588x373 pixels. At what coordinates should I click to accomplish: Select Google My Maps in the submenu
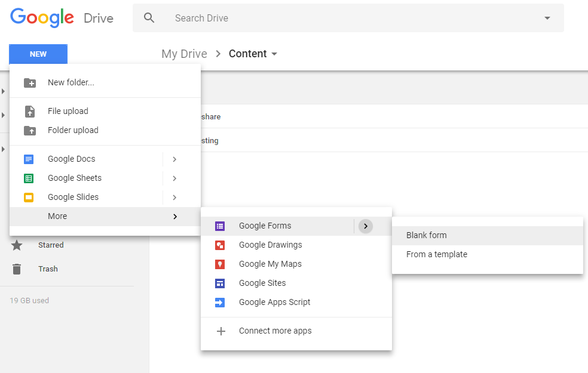coord(296,264)
